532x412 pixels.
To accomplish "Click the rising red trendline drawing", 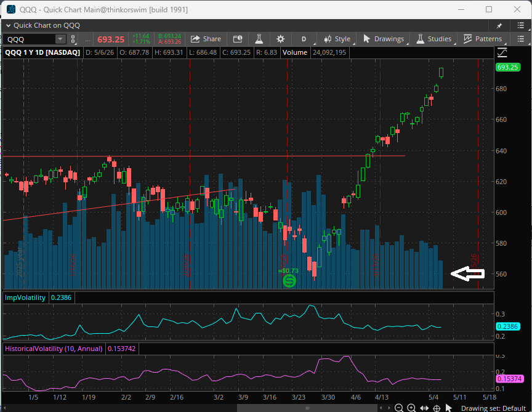I will click(119, 204).
